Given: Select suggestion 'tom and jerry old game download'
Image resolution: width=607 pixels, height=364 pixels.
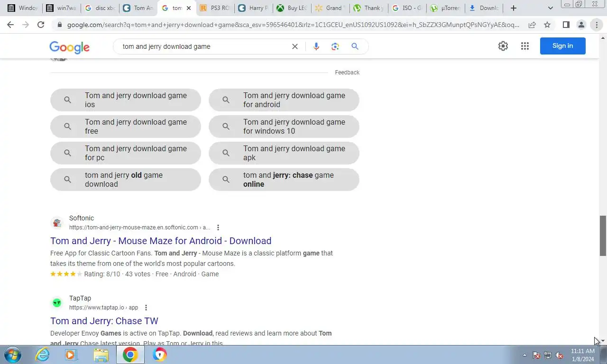Looking at the screenshot, I should click(126, 180).
